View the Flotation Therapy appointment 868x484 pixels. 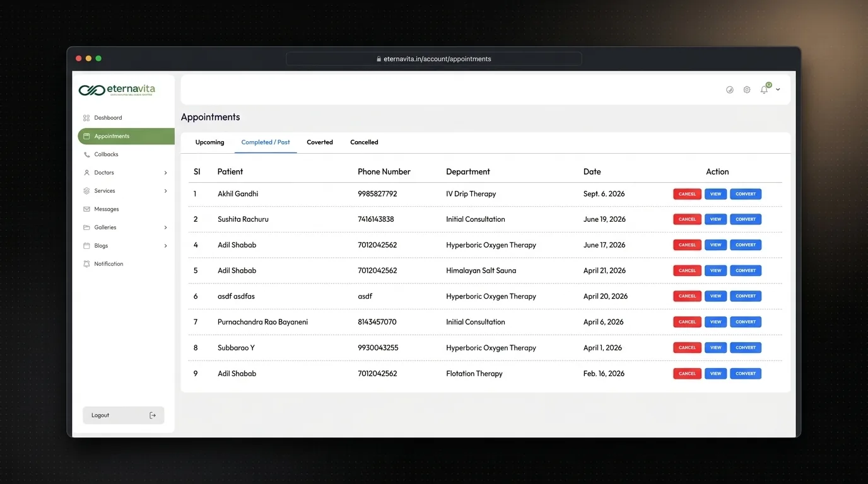tap(715, 374)
